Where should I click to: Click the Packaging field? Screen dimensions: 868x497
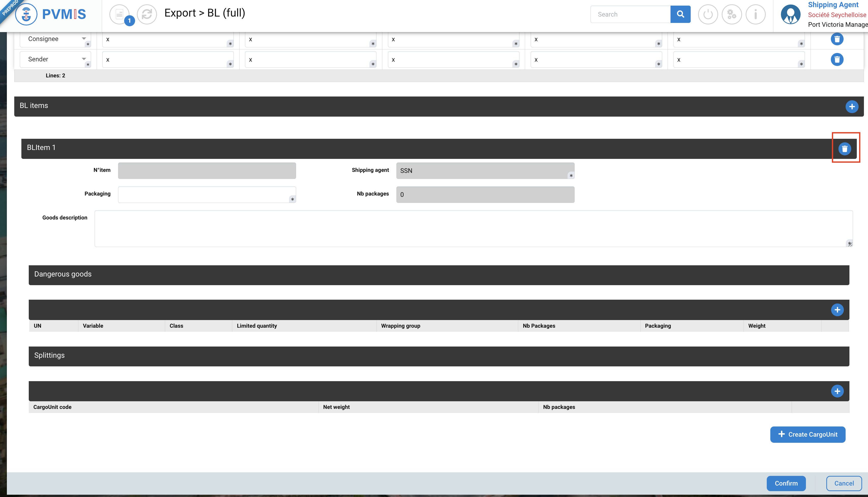pos(206,195)
